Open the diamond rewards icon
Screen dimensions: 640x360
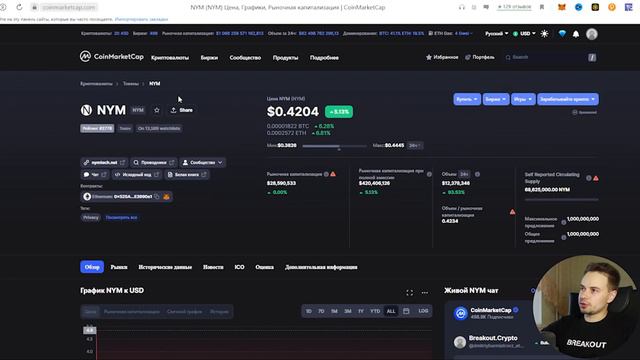[x=562, y=34]
